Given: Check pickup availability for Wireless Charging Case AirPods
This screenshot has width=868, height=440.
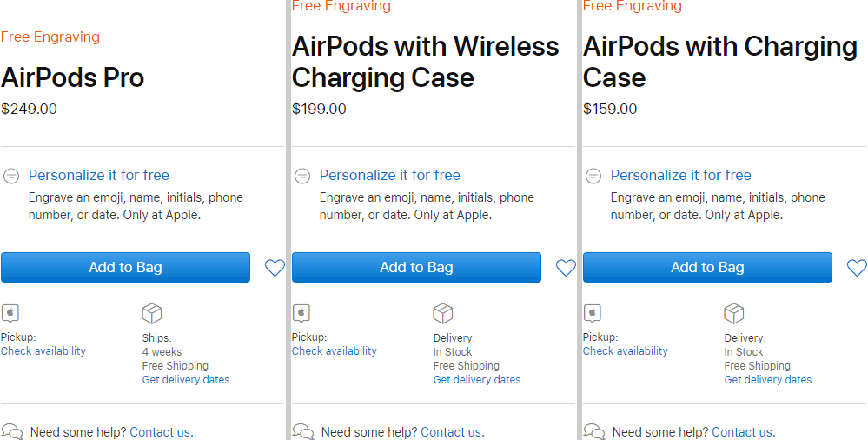Looking at the screenshot, I should click(x=335, y=351).
